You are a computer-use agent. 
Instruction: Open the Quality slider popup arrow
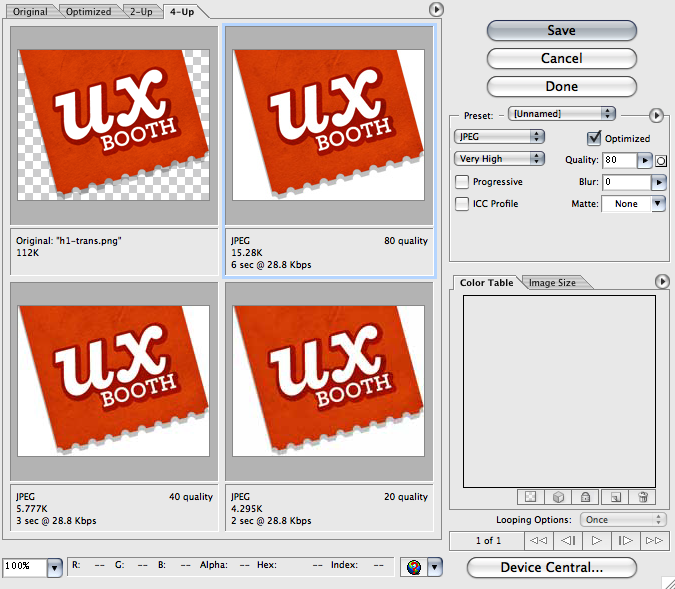pyautogui.click(x=644, y=161)
